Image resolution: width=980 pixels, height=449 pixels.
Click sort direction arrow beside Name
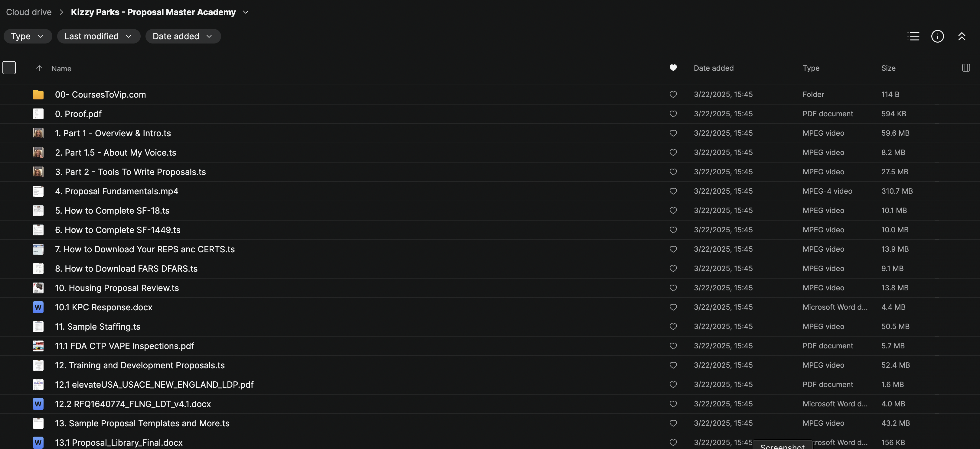pos(39,68)
